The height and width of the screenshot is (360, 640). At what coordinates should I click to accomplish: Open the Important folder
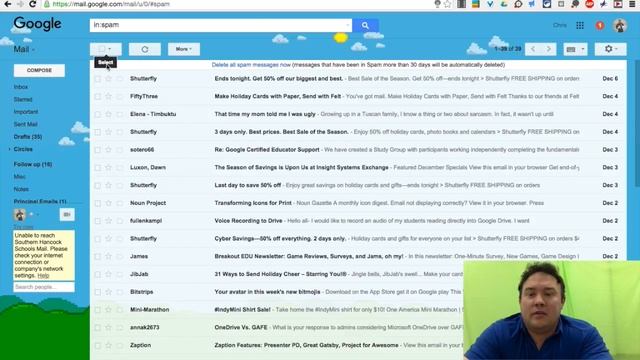coord(26,112)
